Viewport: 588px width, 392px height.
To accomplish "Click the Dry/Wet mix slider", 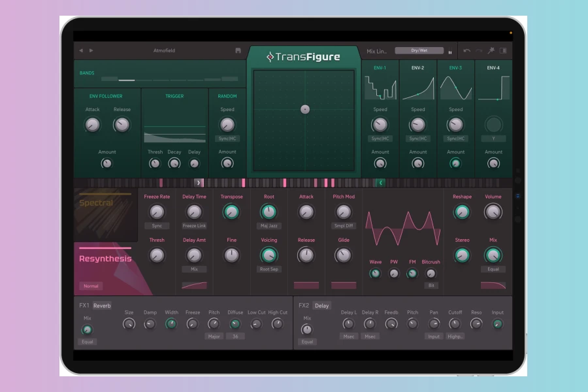I will pyautogui.click(x=419, y=50).
